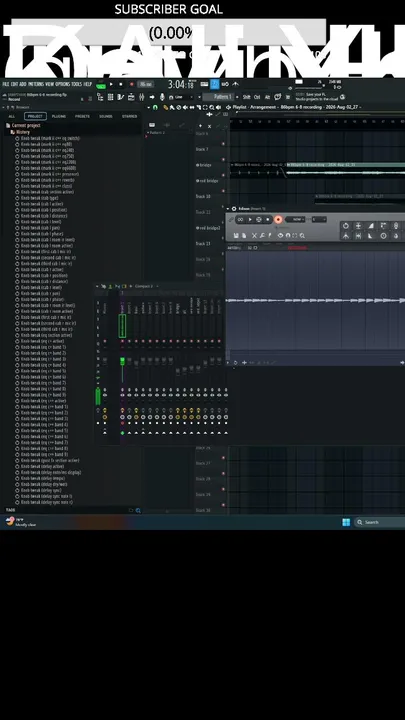The image size is (405, 720).
Task: Click the Windows Start button on the taskbar
Action: tap(346, 522)
